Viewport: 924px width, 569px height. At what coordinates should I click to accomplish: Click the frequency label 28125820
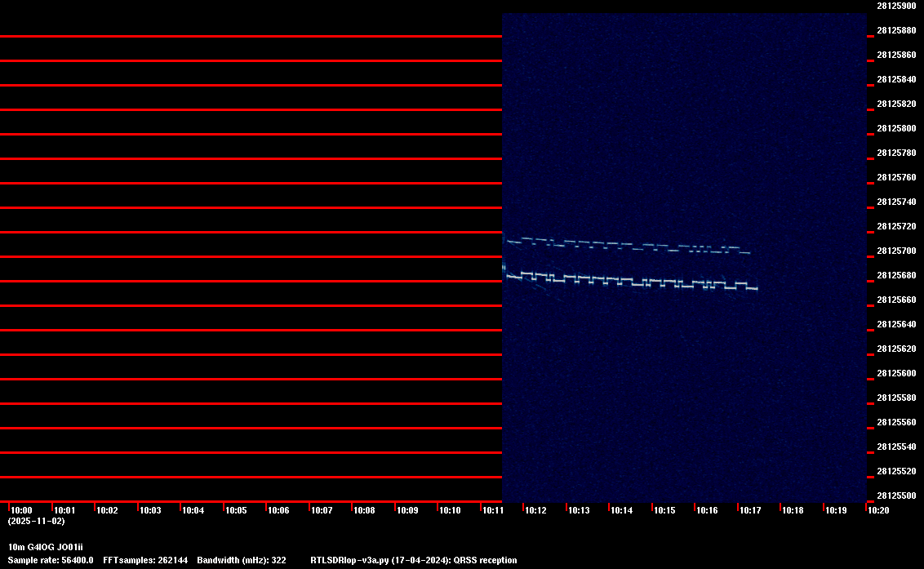(897, 104)
